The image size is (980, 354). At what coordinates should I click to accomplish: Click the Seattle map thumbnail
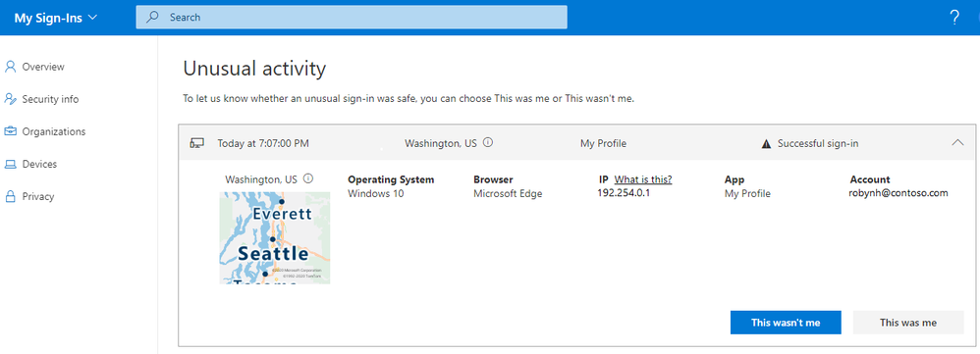click(x=274, y=238)
